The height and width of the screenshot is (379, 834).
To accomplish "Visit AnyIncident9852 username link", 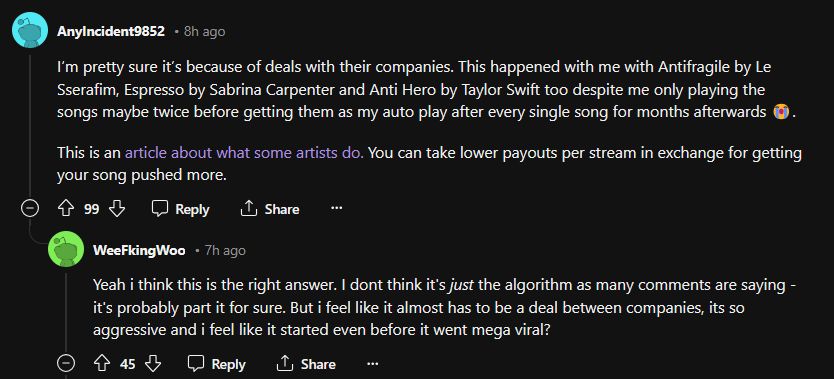I will tap(111, 31).
